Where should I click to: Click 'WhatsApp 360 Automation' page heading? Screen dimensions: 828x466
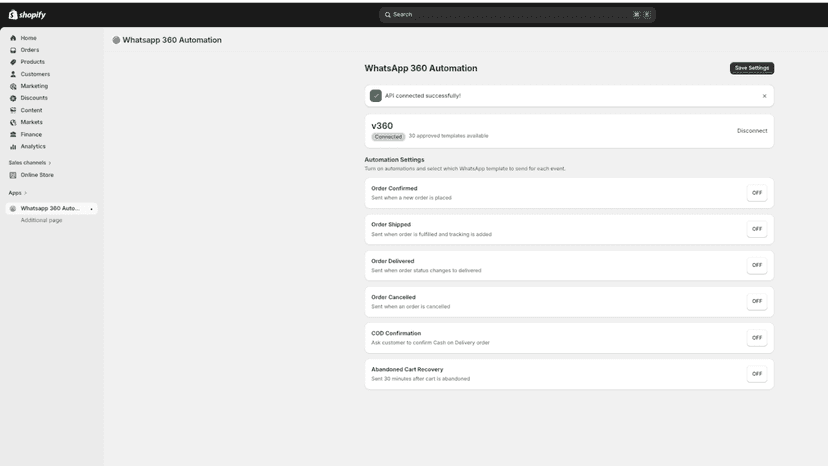click(421, 68)
